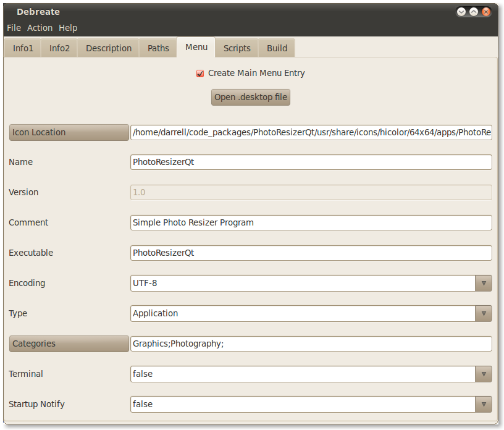Open the File menu
Screen dimensions: 504x430
click(14, 28)
